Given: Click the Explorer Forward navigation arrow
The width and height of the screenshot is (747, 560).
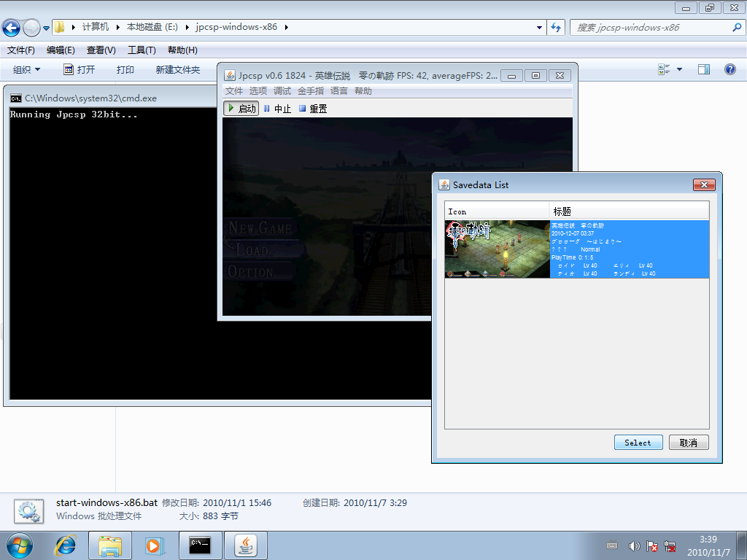Looking at the screenshot, I should click(31, 28).
